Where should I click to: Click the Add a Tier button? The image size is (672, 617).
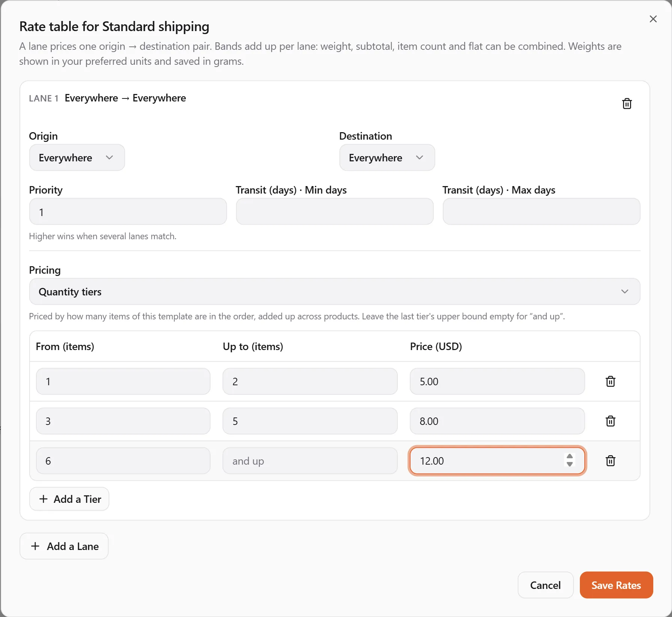tap(69, 499)
